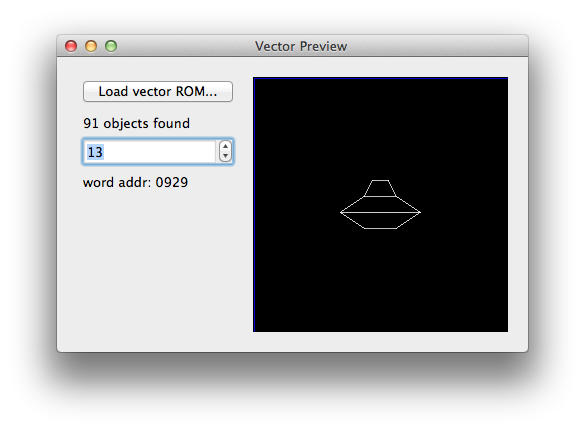The image size is (585, 431).
Task: Click the 91 objects found label
Action: [x=136, y=124]
